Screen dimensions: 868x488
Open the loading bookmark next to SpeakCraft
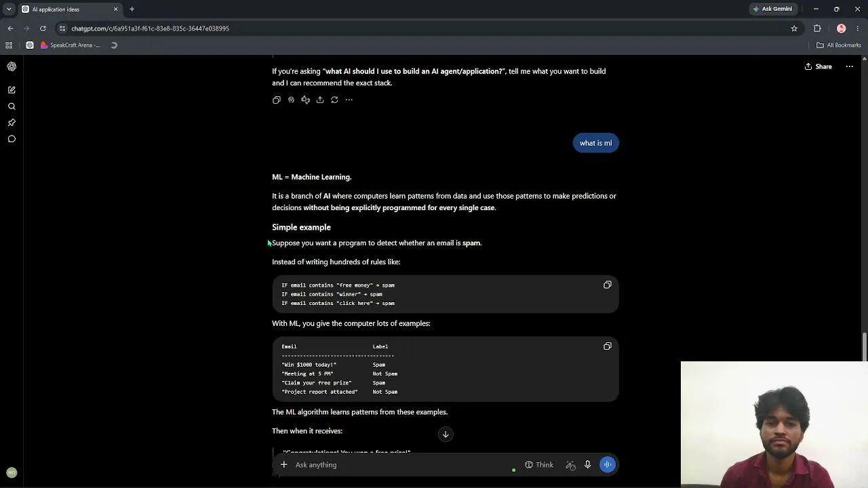click(114, 45)
